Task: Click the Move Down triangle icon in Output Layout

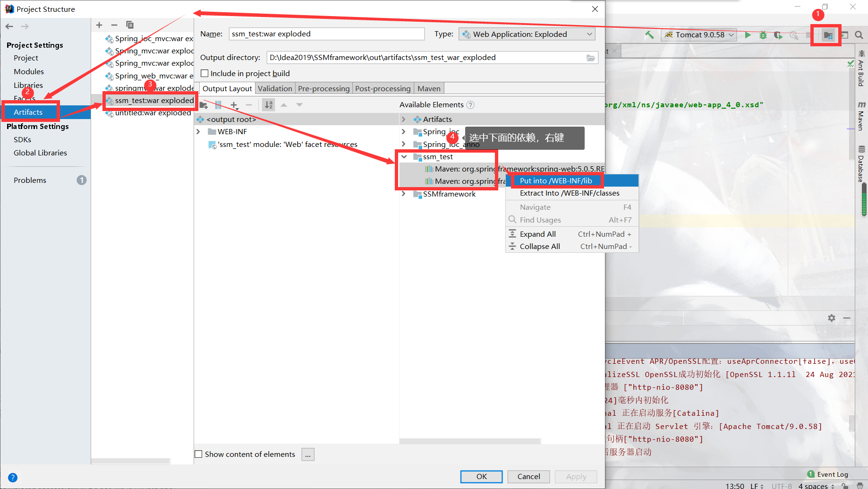Action: (299, 105)
